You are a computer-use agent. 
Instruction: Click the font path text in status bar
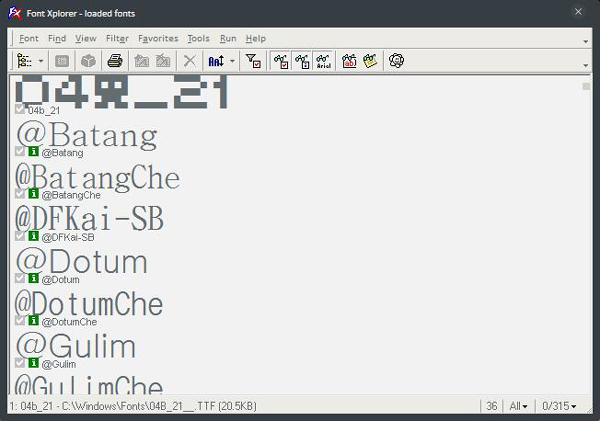click(x=133, y=406)
